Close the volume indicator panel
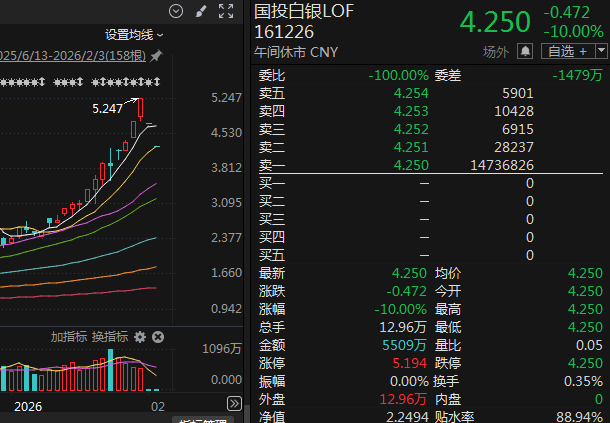Viewport: 610px width, 423px height. tap(158, 336)
